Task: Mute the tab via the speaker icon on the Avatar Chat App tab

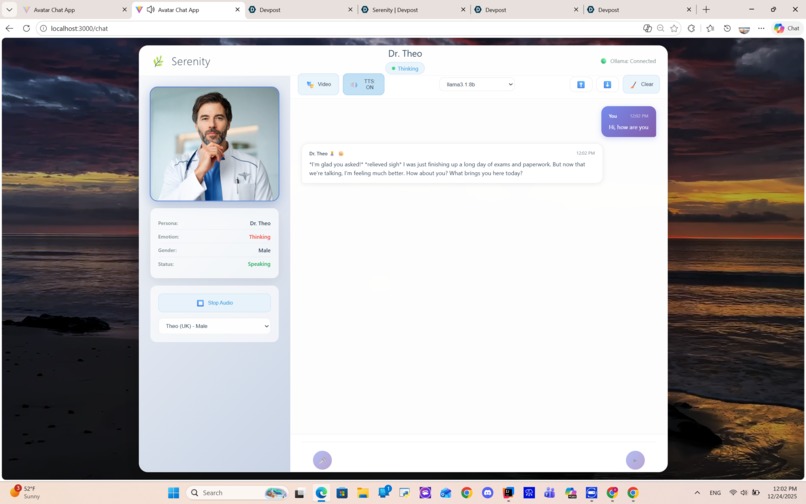Action: click(x=151, y=9)
